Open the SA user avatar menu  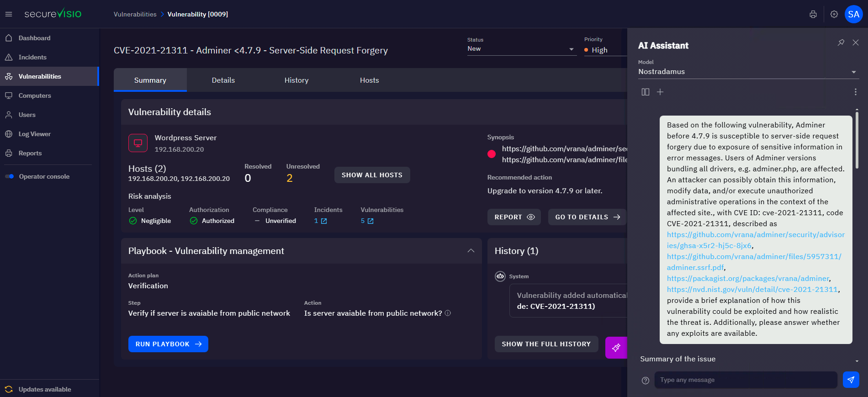click(853, 14)
